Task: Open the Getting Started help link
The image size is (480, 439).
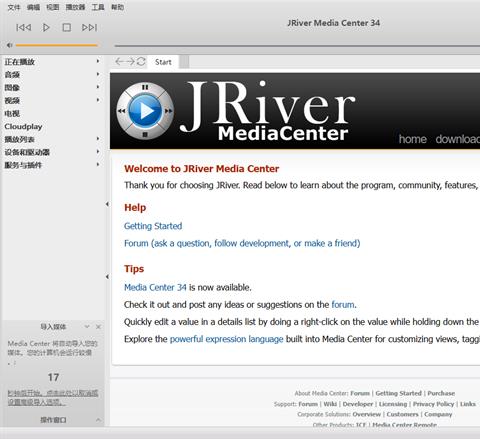Action: coord(153,226)
